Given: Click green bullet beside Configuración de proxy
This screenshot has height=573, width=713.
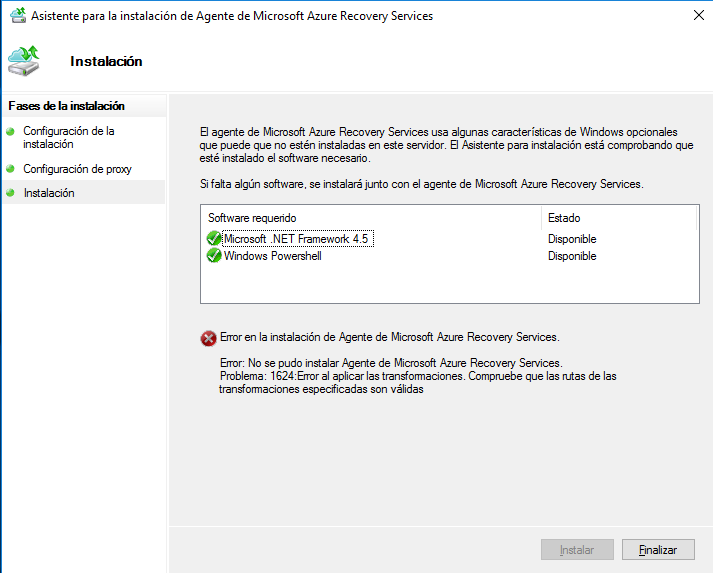Looking at the screenshot, I should (10, 169).
